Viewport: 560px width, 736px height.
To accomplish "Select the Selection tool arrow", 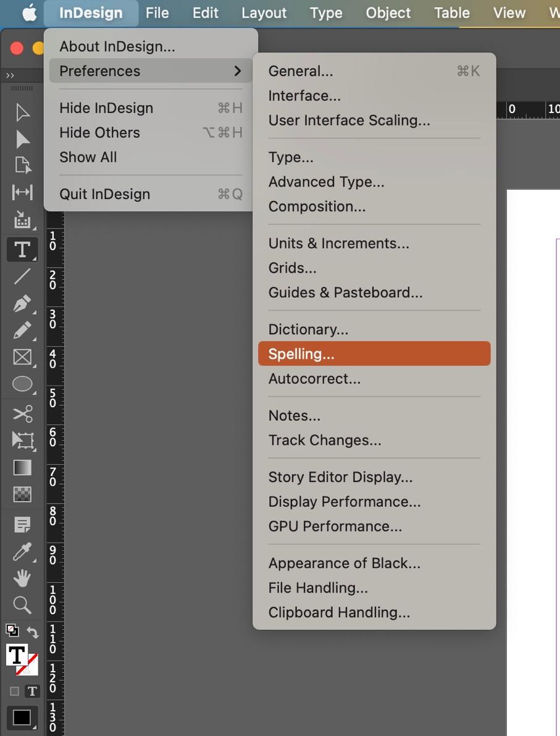I will [22, 112].
